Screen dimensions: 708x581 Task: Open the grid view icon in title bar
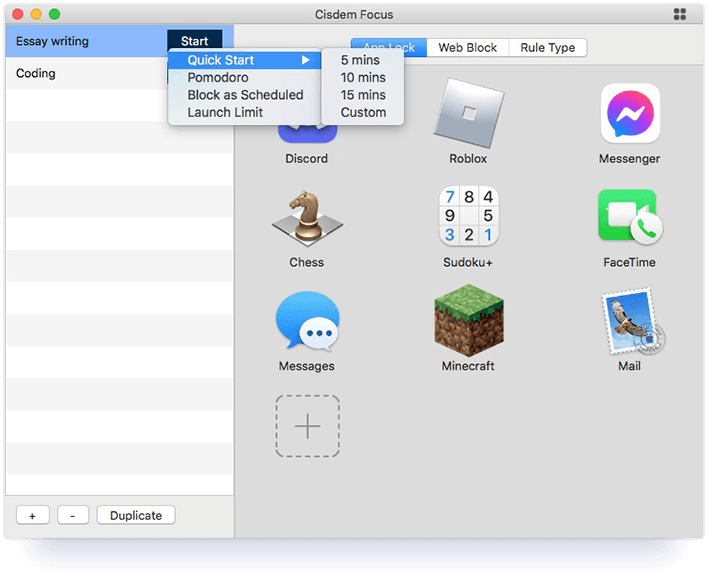680,14
